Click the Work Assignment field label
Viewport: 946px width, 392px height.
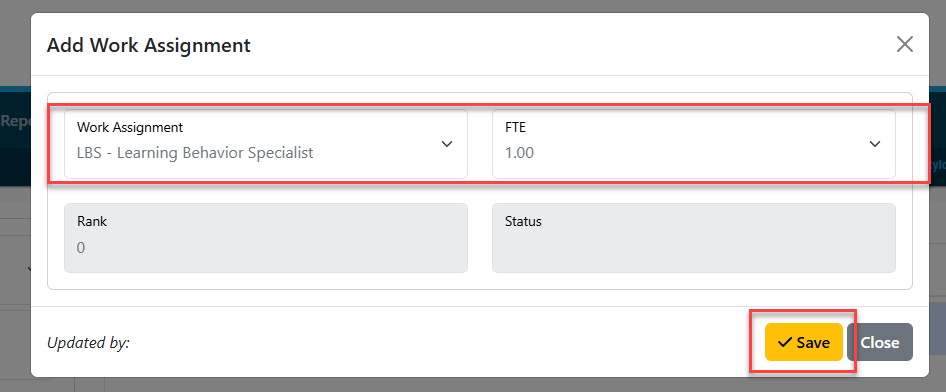pyautogui.click(x=130, y=127)
